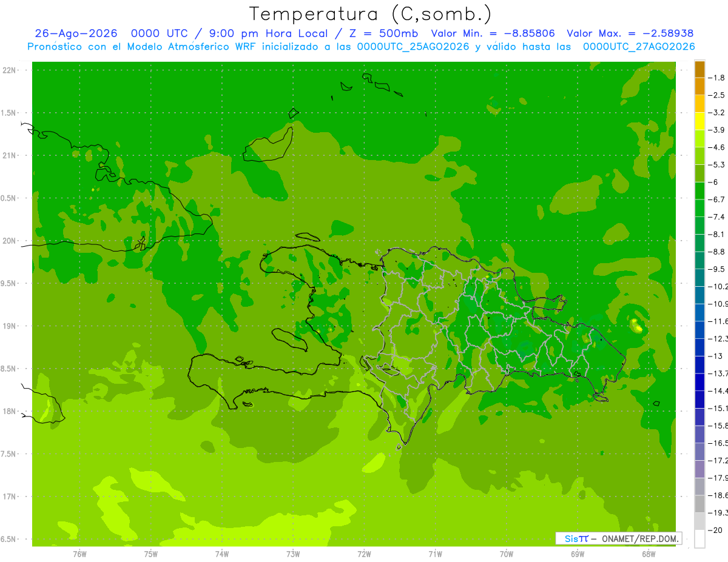Click the '-20' color scale value

click(x=715, y=530)
